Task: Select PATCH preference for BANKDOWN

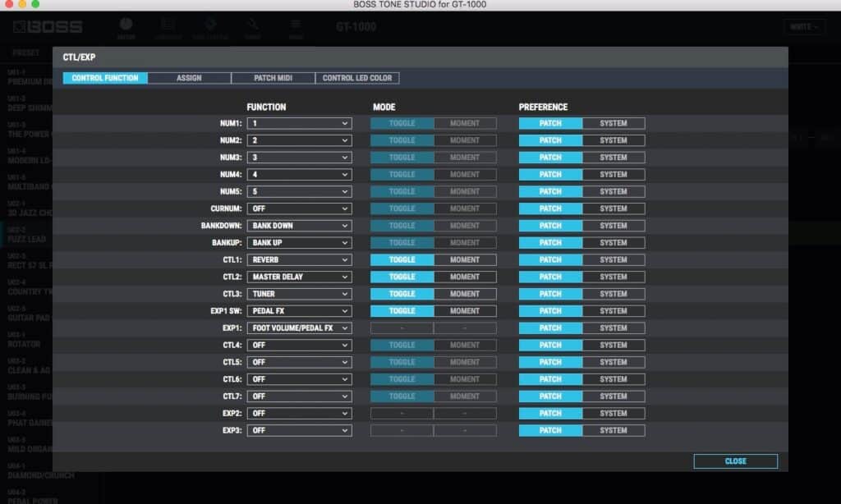Action: (550, 226)
